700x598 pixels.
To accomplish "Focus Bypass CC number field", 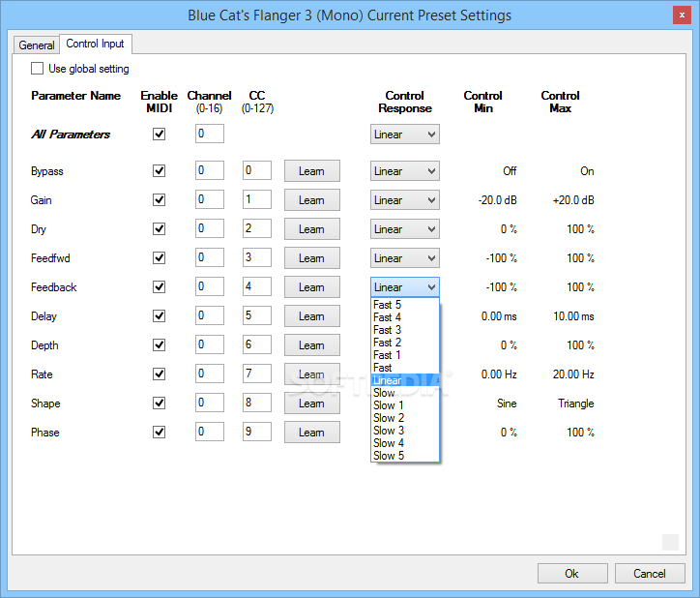I will click(x=256, y=170).
